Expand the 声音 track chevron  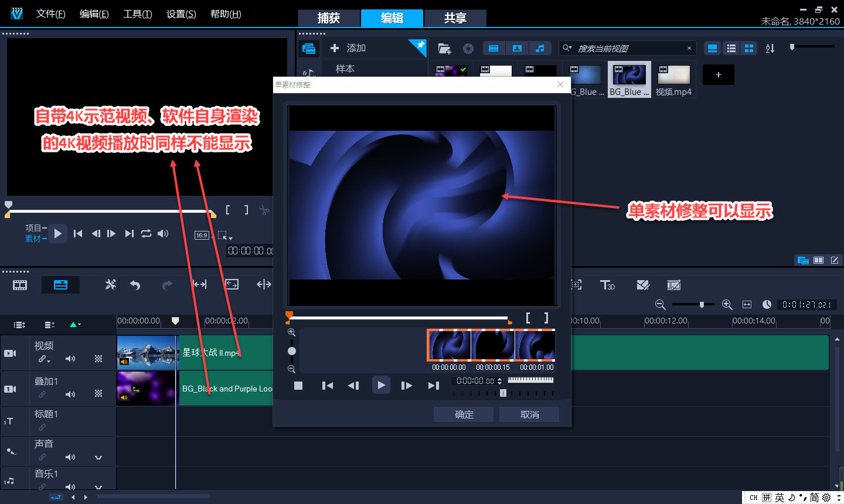(x=98, y=457)
